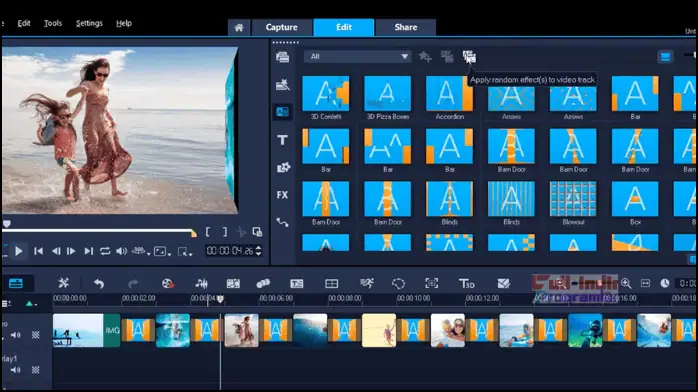Go to the Home tab
This screenshot has width=698, height=392.
click(x=239, y=28)
